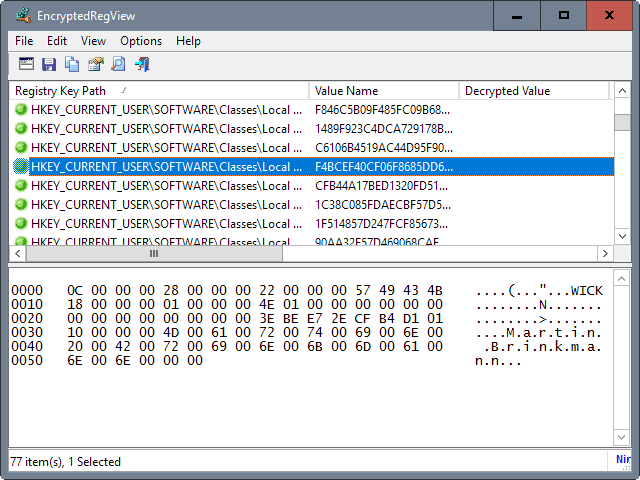The width and height of the screenshot is (640, 480).
Task: Open the Edit menu
Action: click(57, 41)
